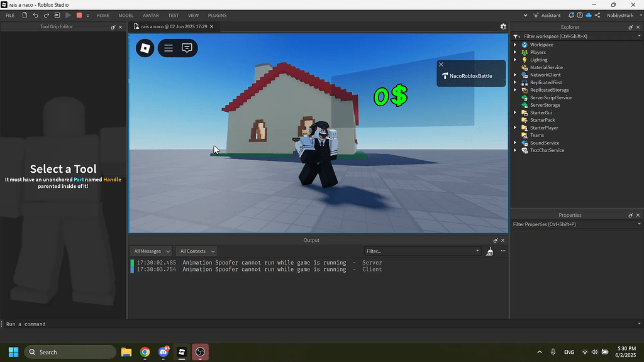The image size is (644, 362).
Task: Mute the microphone in the system tray
Action: [553, 351]
